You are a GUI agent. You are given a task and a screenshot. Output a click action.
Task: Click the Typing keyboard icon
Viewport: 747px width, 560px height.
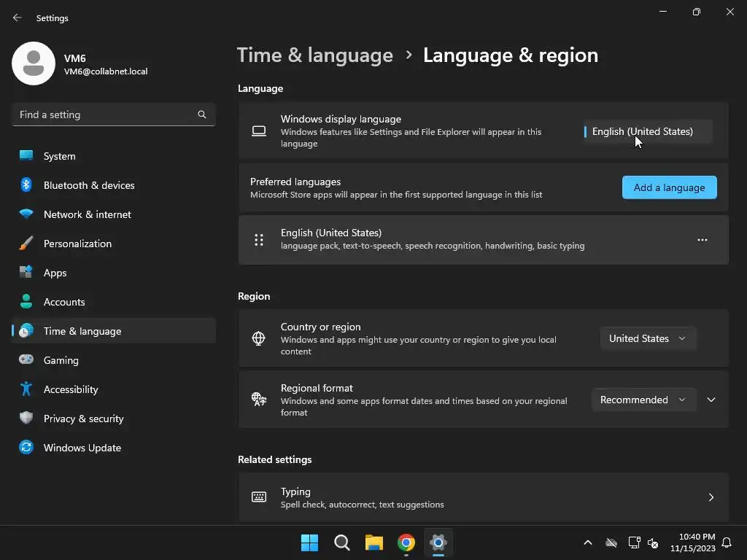click(x=259, y=497)
